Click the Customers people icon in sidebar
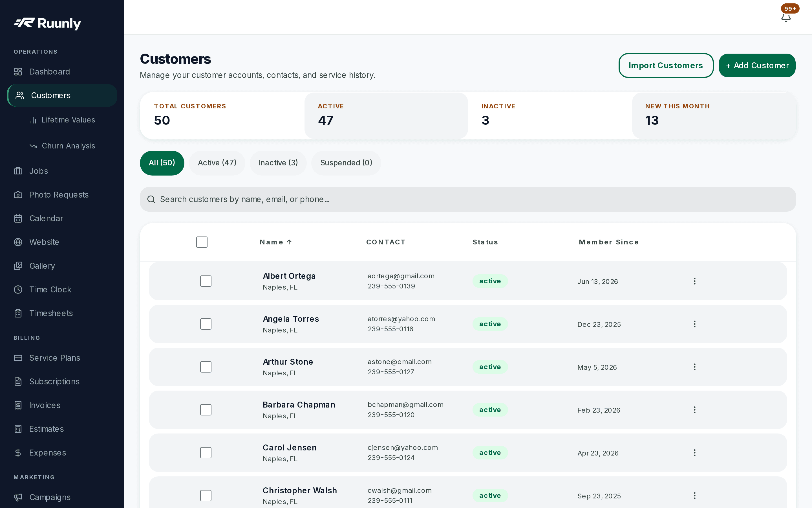Screen dimensions: 812x508 tap(20, 95)
